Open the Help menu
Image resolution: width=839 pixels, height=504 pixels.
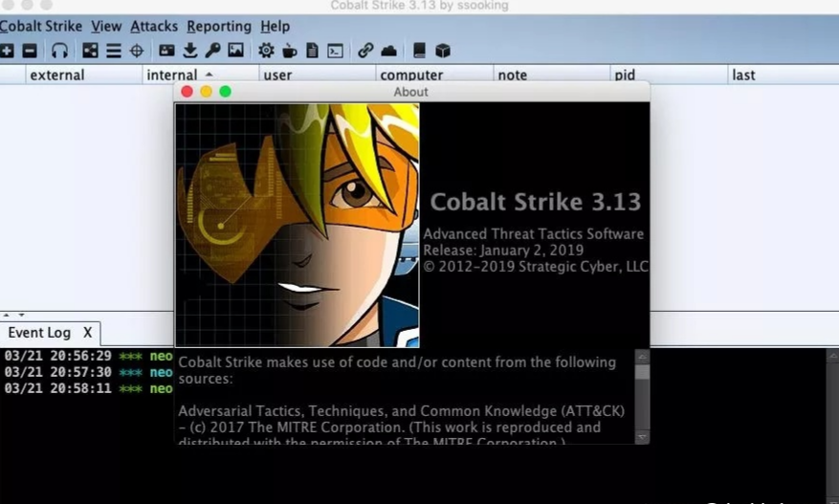tap(275, 27)
